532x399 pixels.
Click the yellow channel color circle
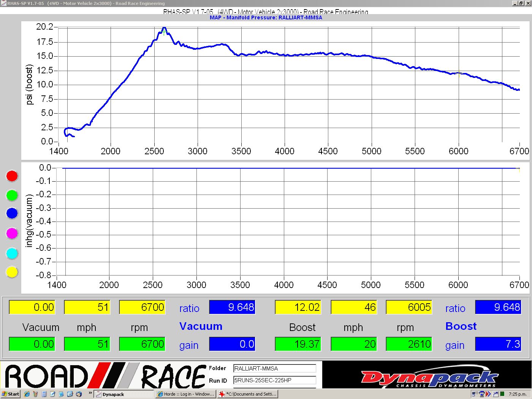pyautogui.click(x=12, y=272)
